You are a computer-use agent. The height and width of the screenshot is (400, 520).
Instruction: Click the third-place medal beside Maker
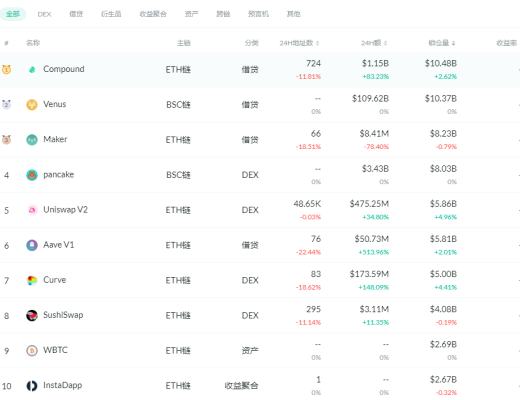coord(7,139)
